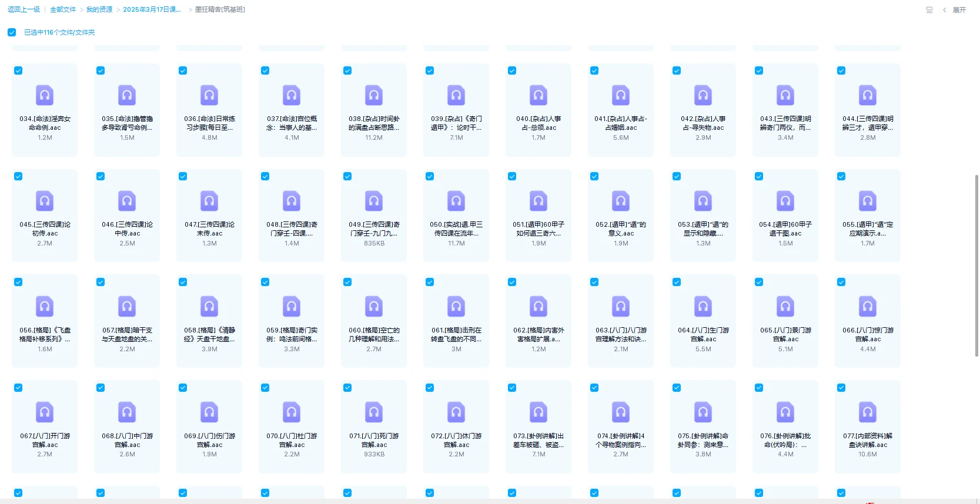Open audio icon of 044.[三传四课] file
The image size is (980, 504).
click(868, 95)
